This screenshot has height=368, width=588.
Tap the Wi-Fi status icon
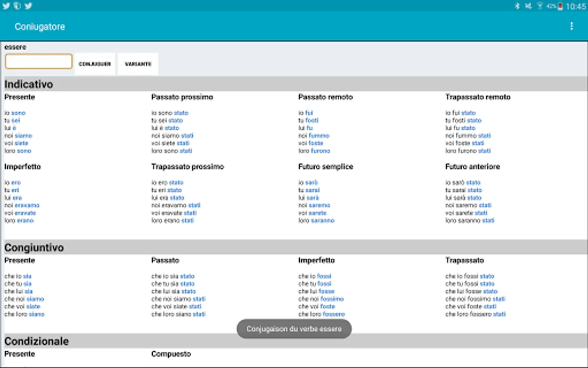[540, 6]
